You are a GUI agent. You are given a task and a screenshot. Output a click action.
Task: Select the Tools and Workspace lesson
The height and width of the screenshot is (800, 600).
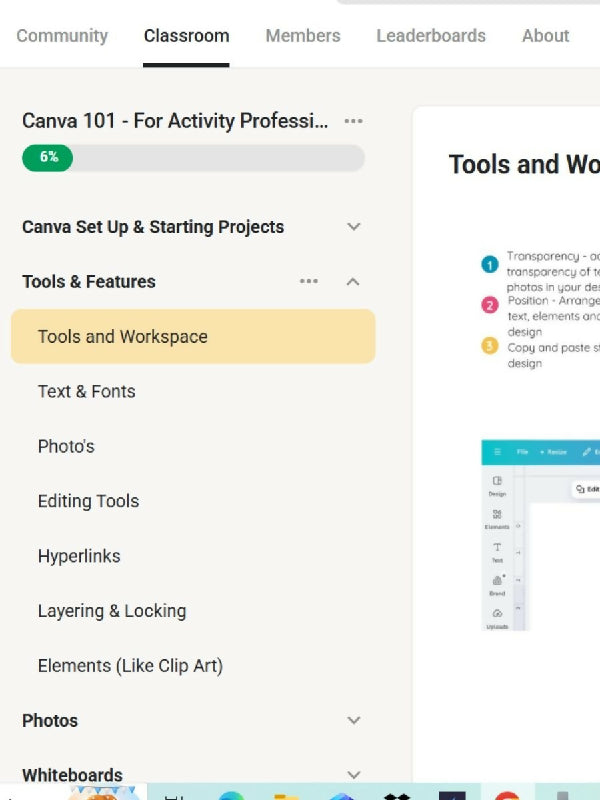coord(193,336)
